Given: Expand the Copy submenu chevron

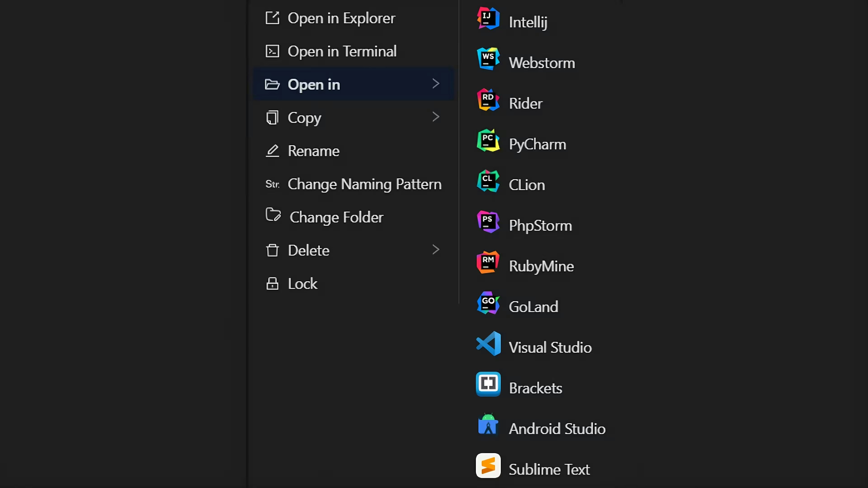Looking at the screenshot, I should tap(436, 117).
